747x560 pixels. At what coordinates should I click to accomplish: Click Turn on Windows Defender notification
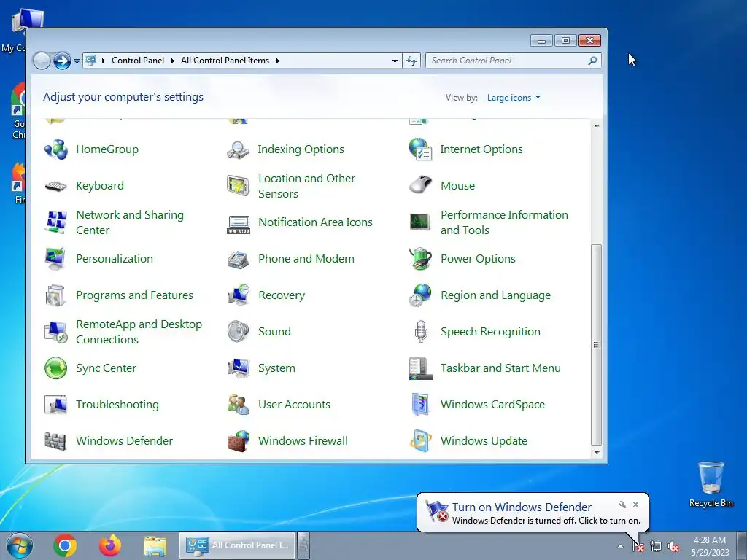coord(522,507)
